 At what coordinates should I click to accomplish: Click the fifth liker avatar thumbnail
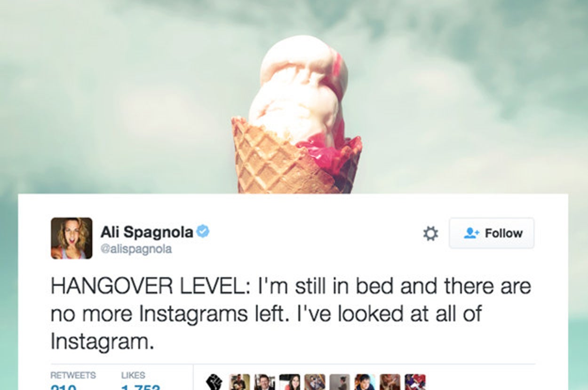tap(315, 382)
